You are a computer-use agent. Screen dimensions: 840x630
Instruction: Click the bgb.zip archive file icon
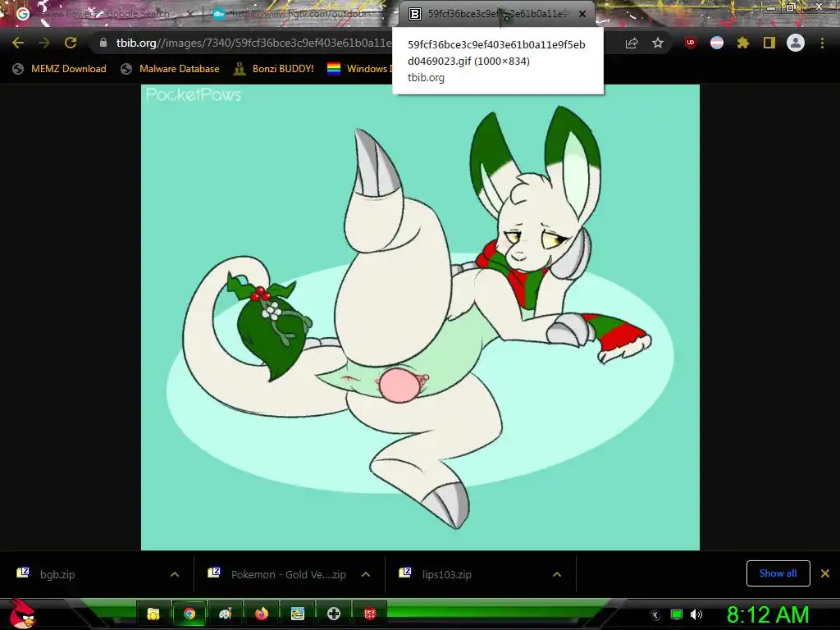(23, 573)
